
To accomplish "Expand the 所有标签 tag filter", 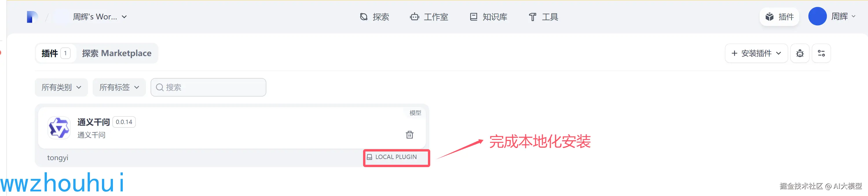I will tap(119, 87).
